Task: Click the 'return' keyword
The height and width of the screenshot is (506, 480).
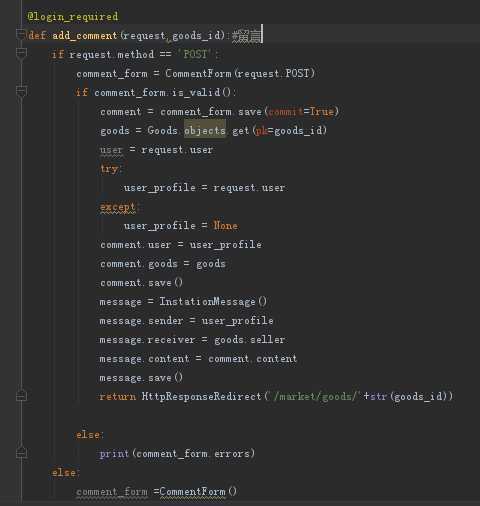Action: [x=118, y=396]
